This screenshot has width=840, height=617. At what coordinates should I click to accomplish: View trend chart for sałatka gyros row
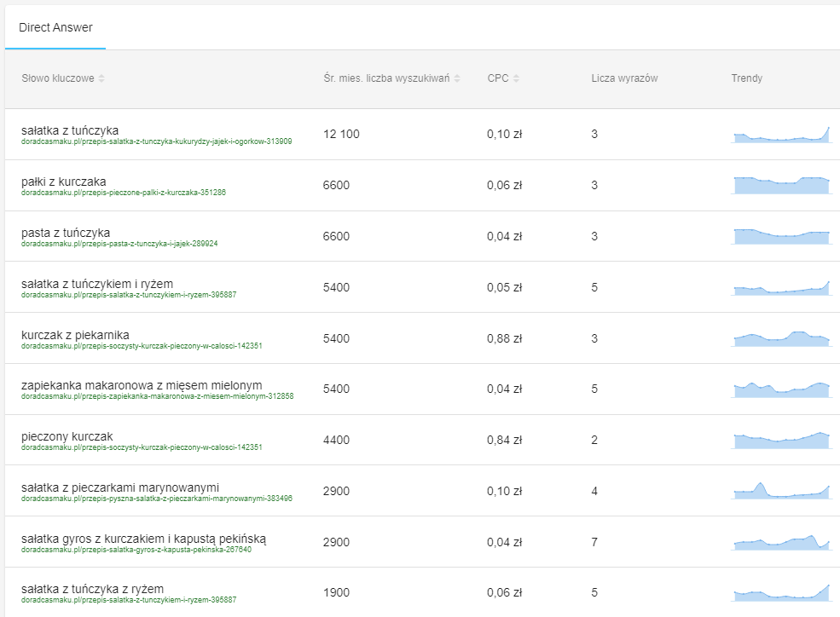(781, 542)
